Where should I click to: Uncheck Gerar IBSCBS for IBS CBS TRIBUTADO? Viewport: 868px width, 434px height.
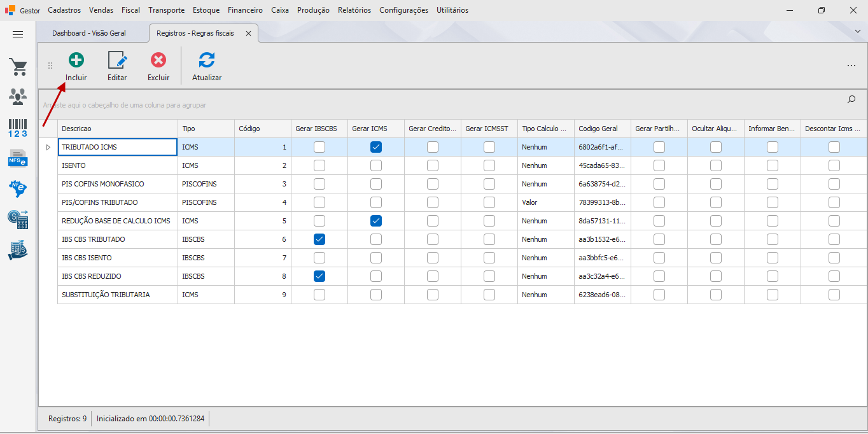pos(319,239)
